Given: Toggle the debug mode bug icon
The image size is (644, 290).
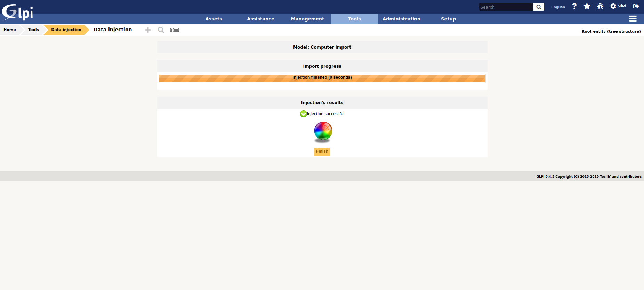Looking at the screenshot, I should [600, 6].
